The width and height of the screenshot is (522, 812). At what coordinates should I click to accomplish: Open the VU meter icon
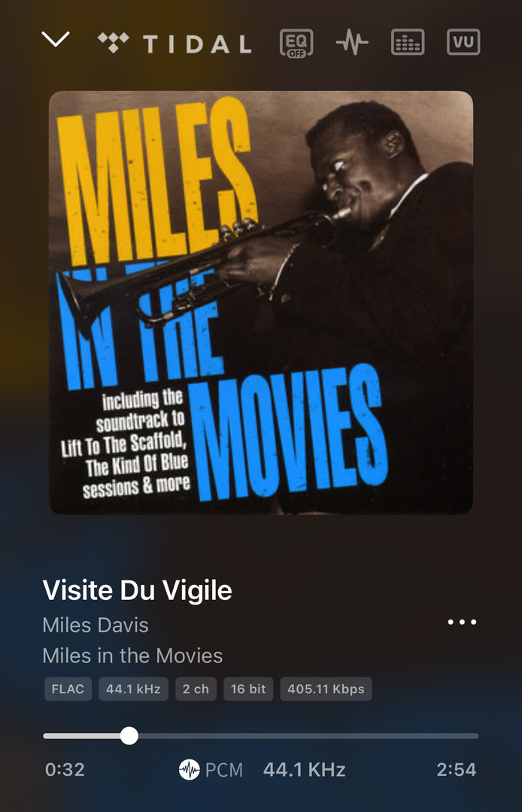click(463, 42)
